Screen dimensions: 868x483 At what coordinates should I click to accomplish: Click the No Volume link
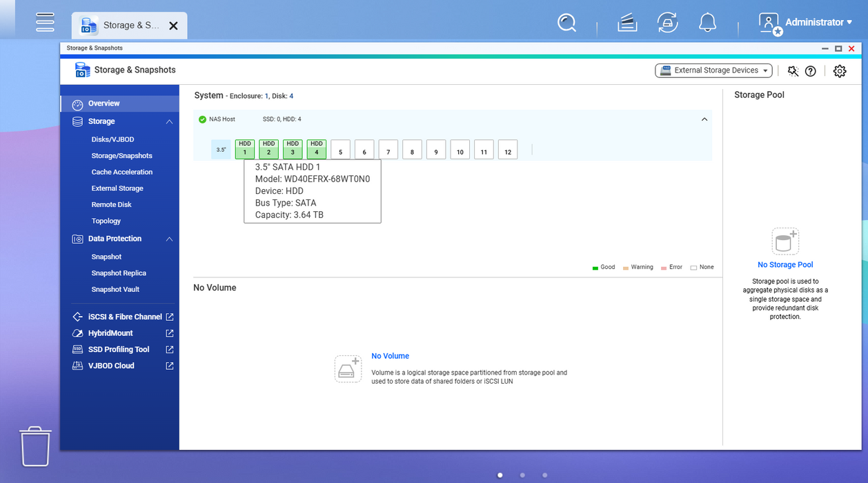[x=390, y=356]
